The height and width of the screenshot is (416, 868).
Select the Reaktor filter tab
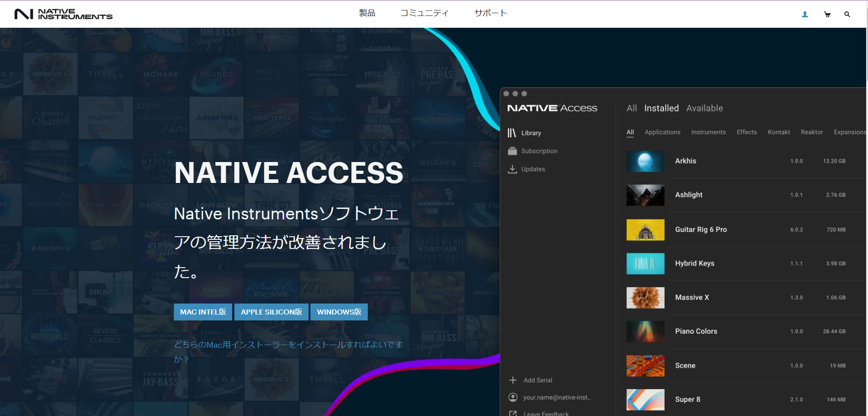tap(812, 132)
